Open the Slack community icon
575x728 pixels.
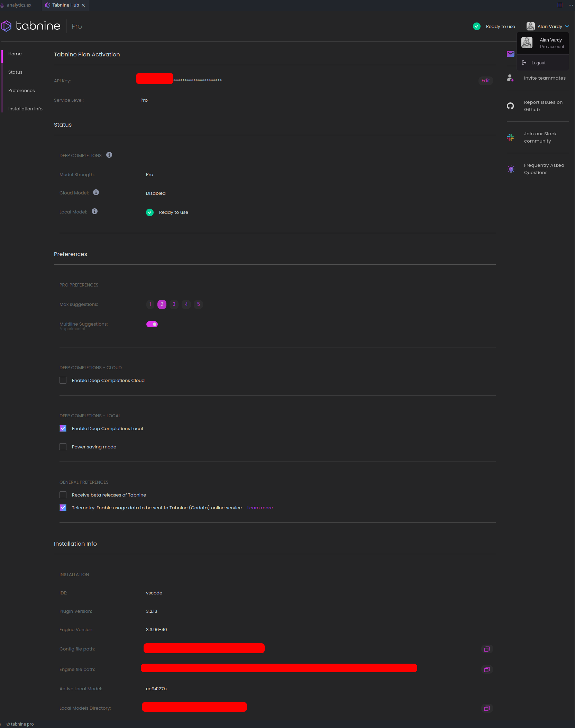pos(511,137)
